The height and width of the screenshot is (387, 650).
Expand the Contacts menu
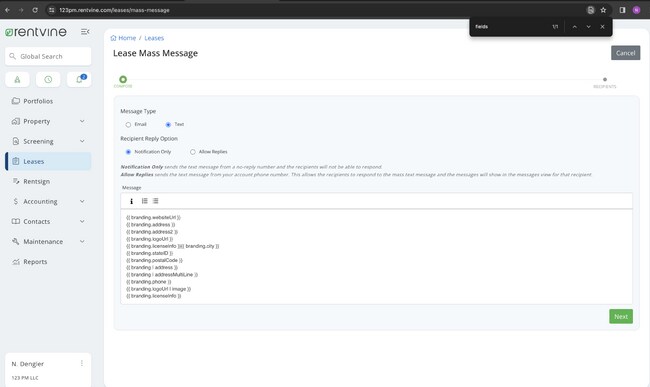coord(82,221)
